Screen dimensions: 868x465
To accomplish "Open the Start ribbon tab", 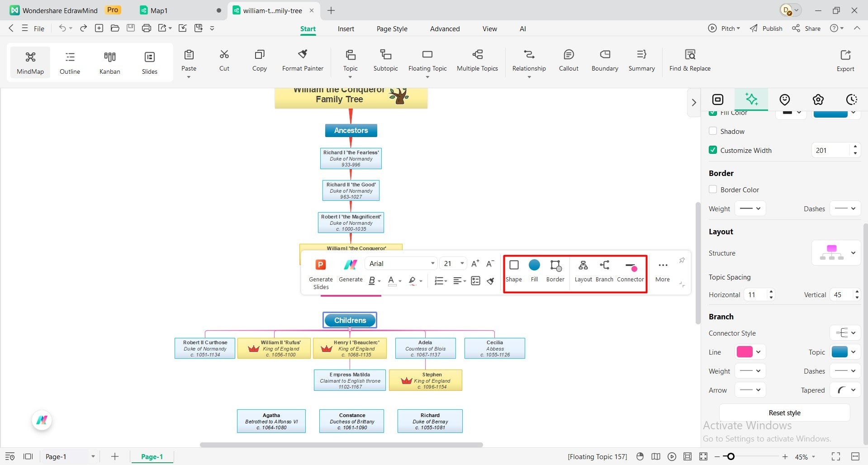I will (x=308, y=28).
